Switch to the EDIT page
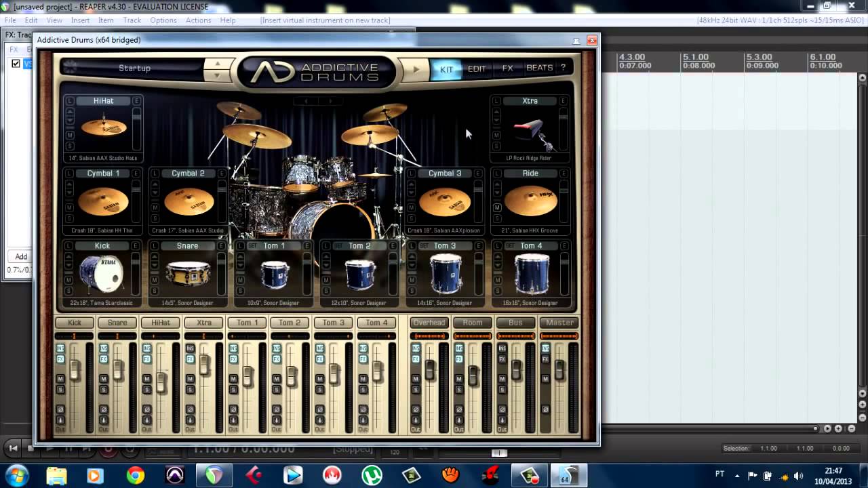 point(477,68)
